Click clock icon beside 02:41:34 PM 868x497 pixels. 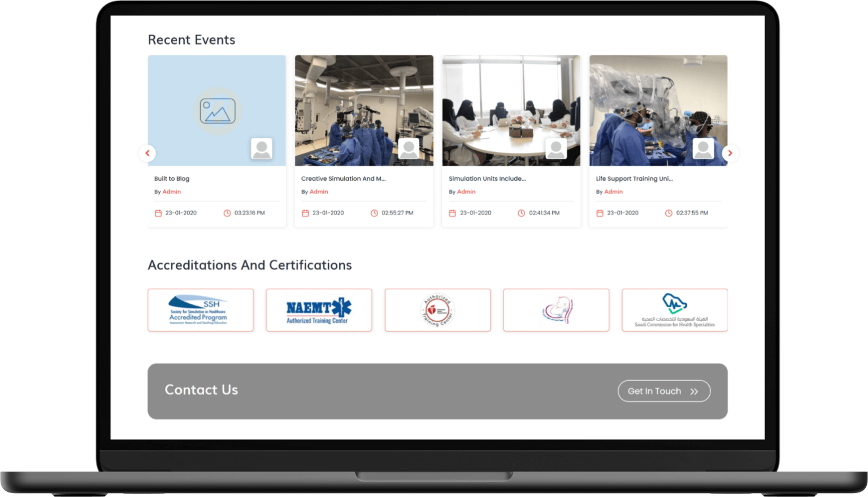click(x=522, y=213)
